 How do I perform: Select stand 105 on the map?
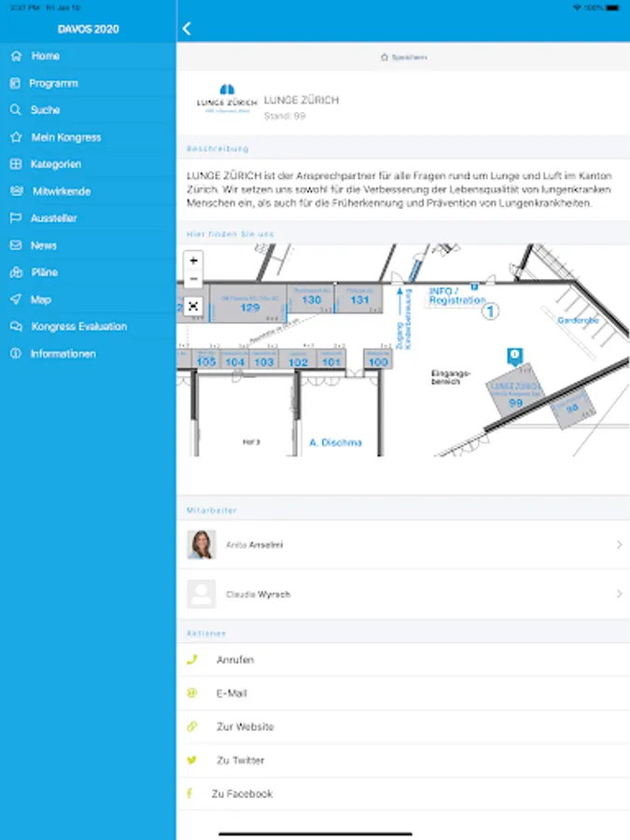205,359
